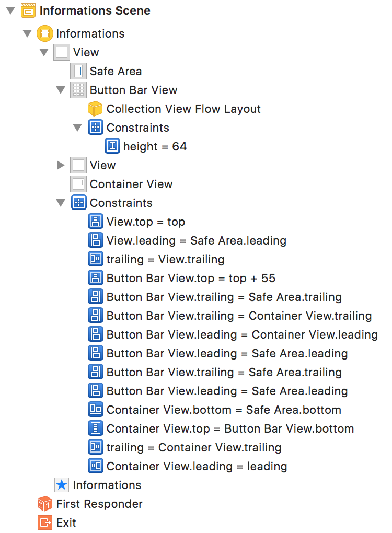Image resolution: width=392 pixels, height=533 pixels.
Task: Collapse the Button Bar View disclosure triangle
Action: 61,90
